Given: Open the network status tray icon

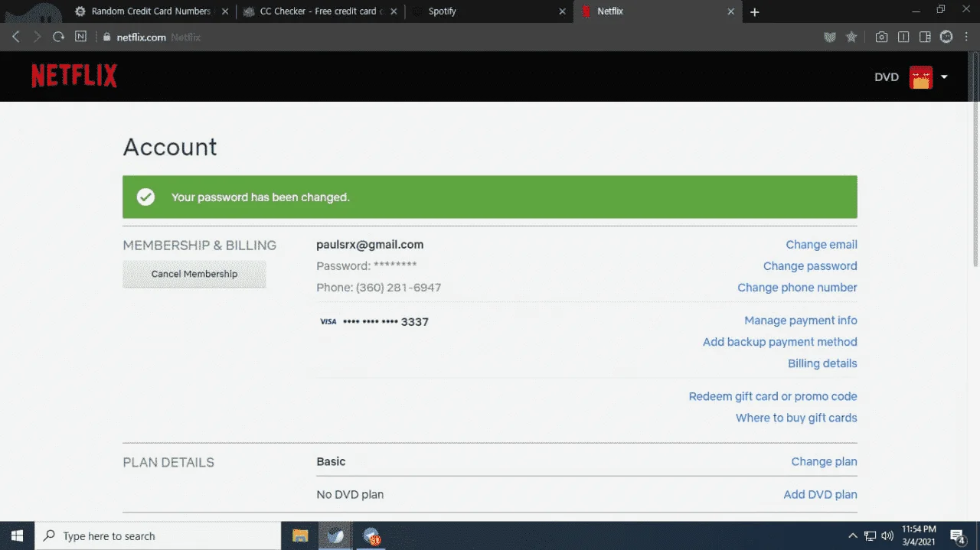Looking at the screenshot, I should click(x=871, y=536).
